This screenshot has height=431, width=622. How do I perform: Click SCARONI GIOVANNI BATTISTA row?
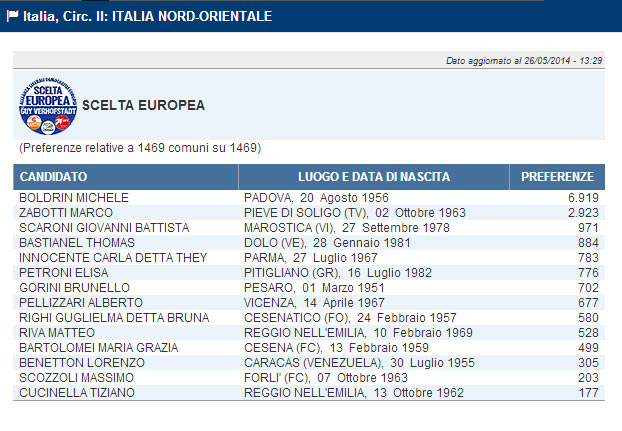[x=104, y=228]
